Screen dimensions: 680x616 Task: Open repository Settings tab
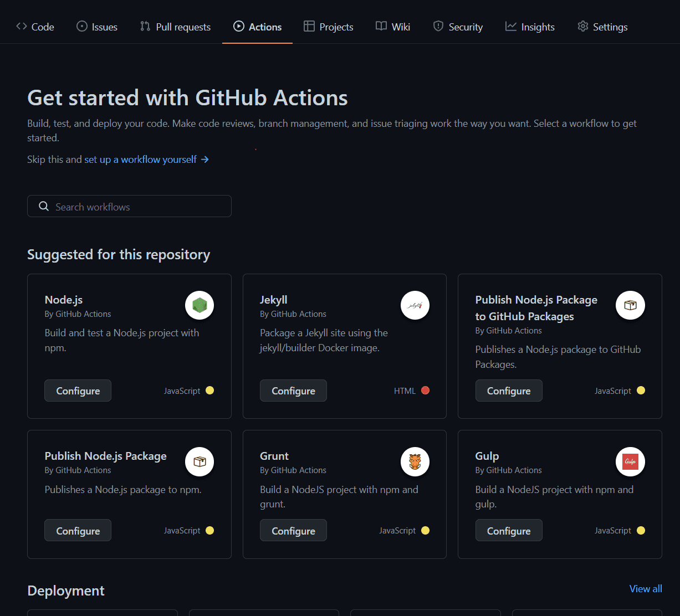pyautogui.click(x=602, y=27)
